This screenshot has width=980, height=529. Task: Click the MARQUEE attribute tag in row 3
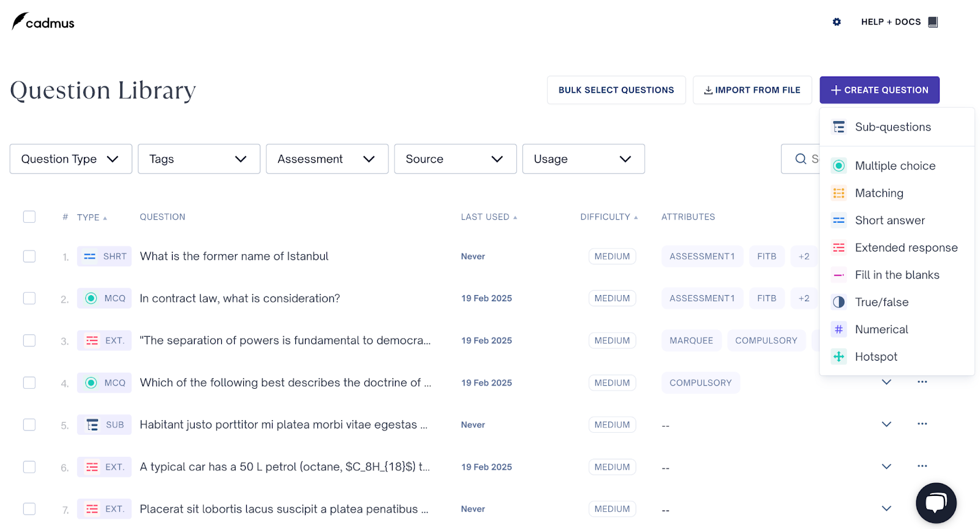[x=691, y=340]
